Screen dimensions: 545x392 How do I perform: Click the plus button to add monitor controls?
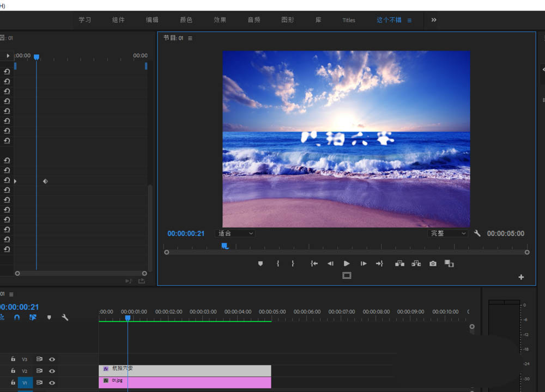pos(521,277)
